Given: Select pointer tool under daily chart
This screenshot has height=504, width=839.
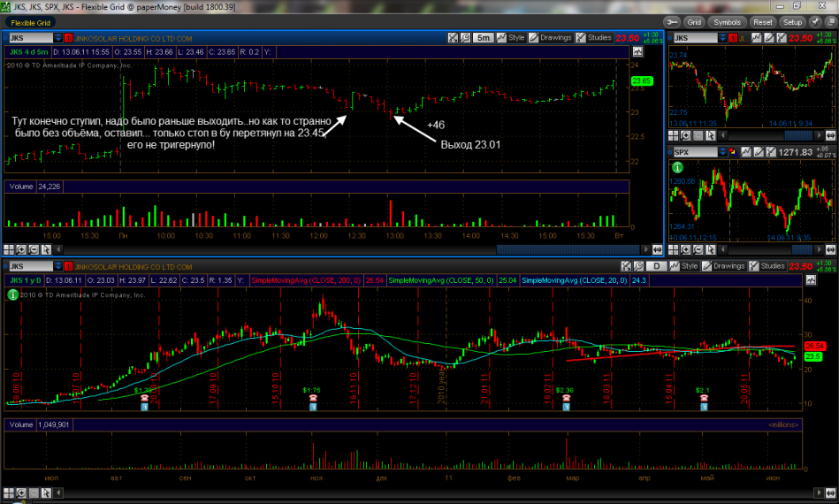Looking at the screenshot, I should click(x=46, y=493).
